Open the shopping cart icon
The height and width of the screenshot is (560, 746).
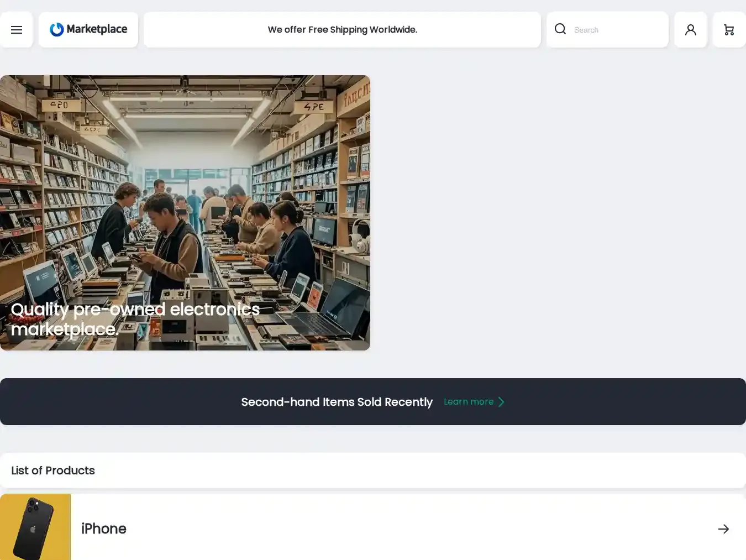point(729,30)
